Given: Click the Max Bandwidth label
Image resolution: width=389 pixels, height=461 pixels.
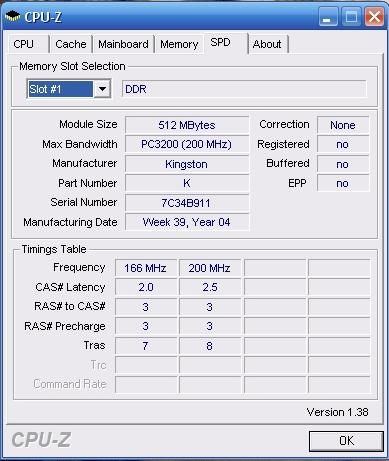Looking at the screenshot, I should coord(80,144).
